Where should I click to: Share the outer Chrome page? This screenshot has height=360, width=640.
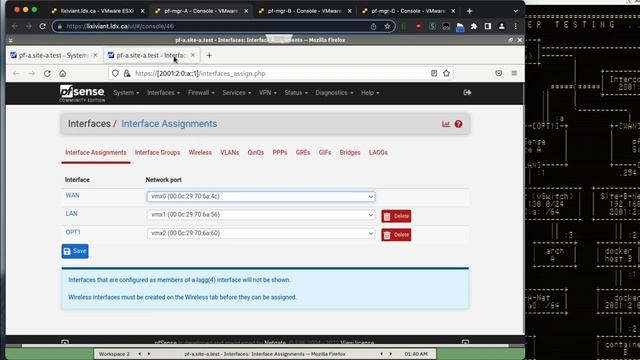pyautogui.click(x=373, y=27)
